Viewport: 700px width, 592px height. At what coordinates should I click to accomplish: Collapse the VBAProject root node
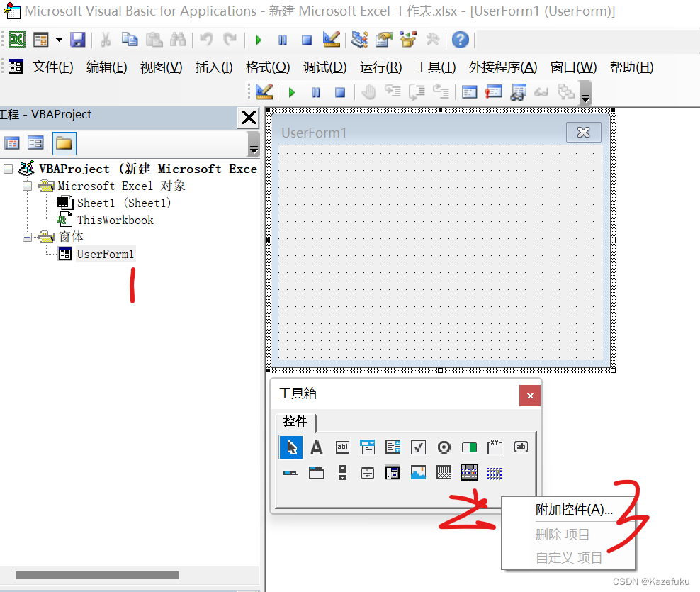pyautogui.click(x=8, y=169)
